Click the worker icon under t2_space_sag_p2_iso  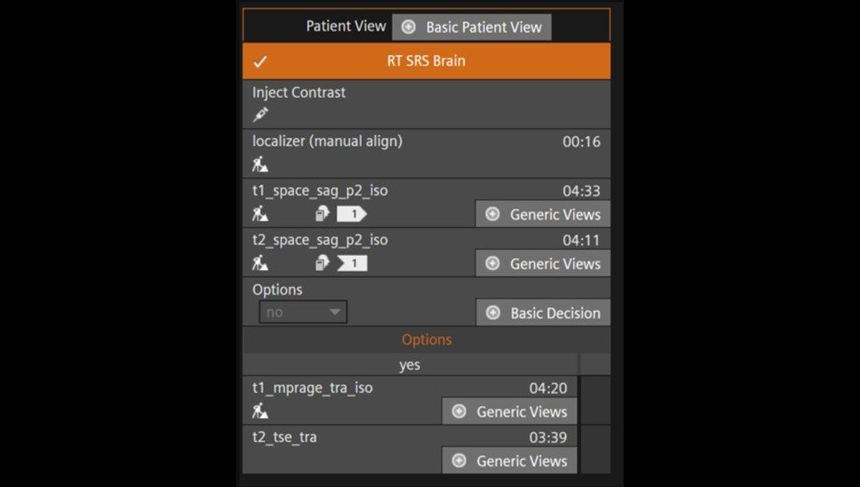pyautogui.click(x=260, y=263)
